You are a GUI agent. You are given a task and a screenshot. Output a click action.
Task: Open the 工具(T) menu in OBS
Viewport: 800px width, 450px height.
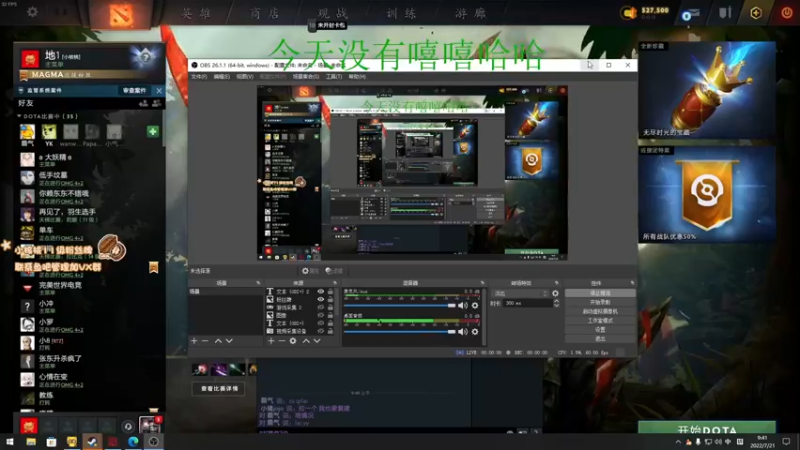click(334, 77)
